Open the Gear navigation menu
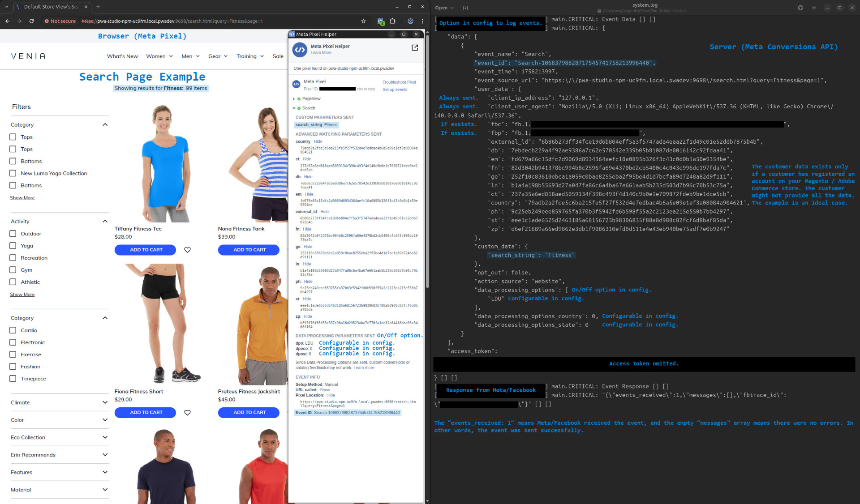 point(218,56)
